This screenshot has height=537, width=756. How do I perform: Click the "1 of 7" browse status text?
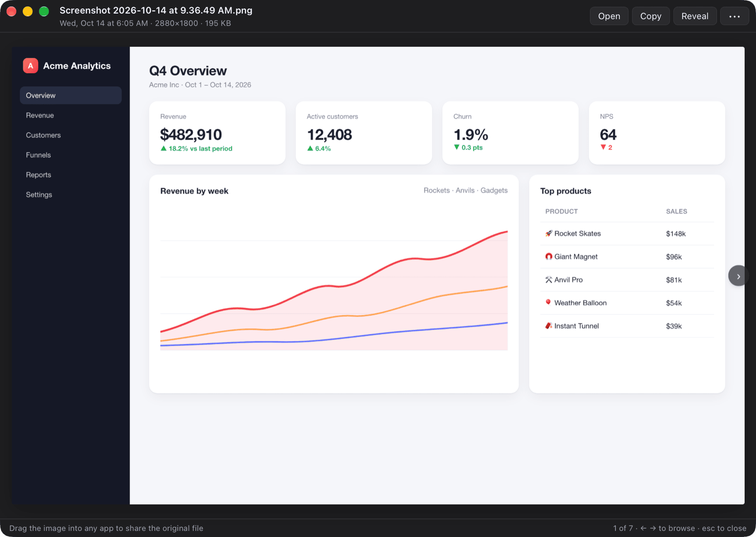[623, 528]
